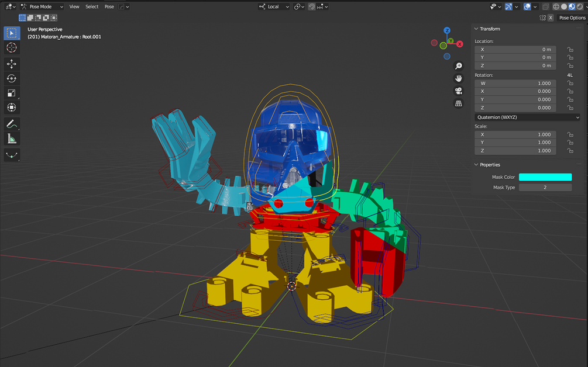This screenshot has width=588, height=367.
Task: Lock Location X value
Action: 570,50
